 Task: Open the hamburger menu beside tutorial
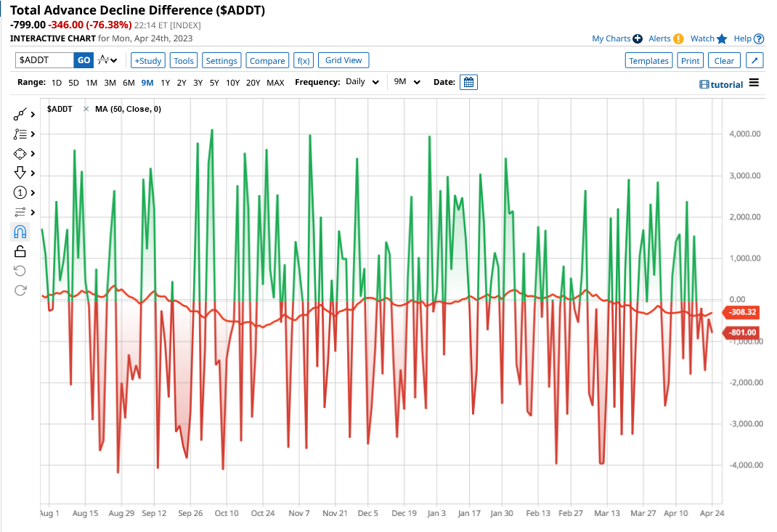(754, 83)
